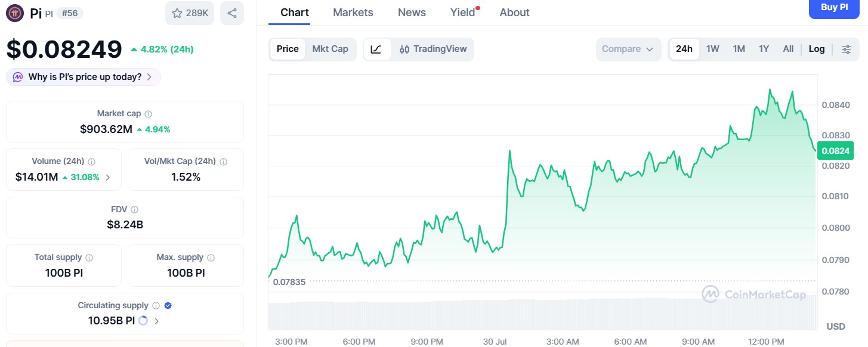868x347 pixels.
Task: Open Market cap info tooltip icon
Action: (149, 114)
